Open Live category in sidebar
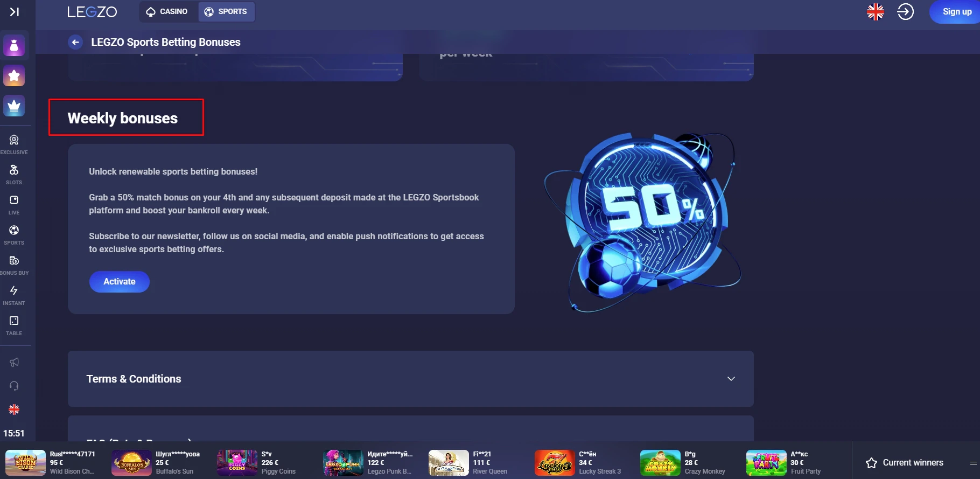The image size is (980, 479). click(x=14, y=205)
